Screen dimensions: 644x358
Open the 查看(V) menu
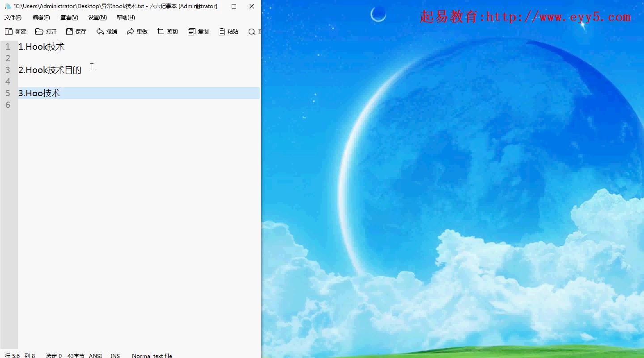(69, 17)
